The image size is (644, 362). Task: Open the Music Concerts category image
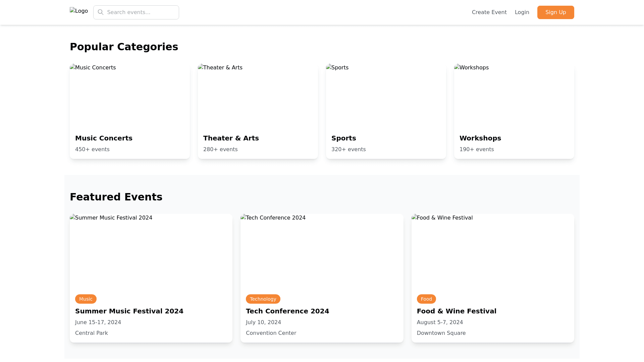(129, 96)
